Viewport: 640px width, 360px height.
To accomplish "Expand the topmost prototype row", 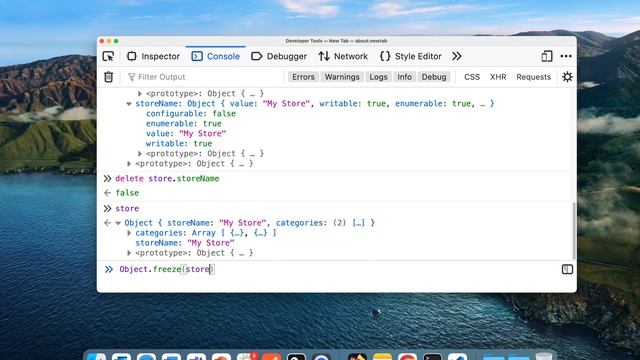I will (140, 93).
